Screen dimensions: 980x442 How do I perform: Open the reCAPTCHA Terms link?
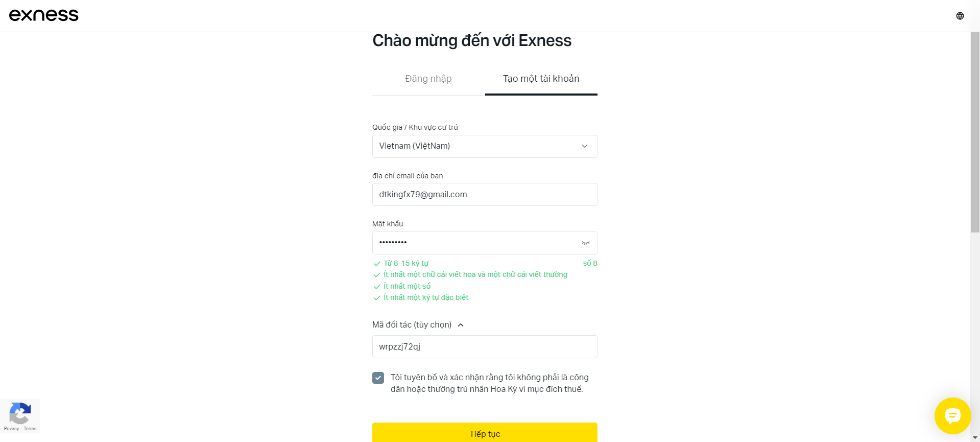pos(30,429)
